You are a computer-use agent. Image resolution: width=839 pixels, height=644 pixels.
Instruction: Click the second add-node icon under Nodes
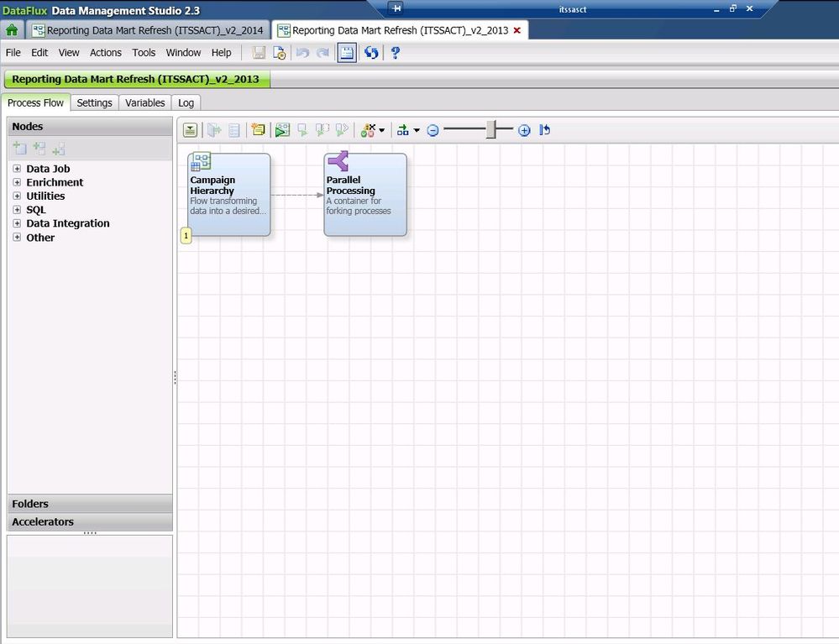pyautogui.click(x=39, y=148)
